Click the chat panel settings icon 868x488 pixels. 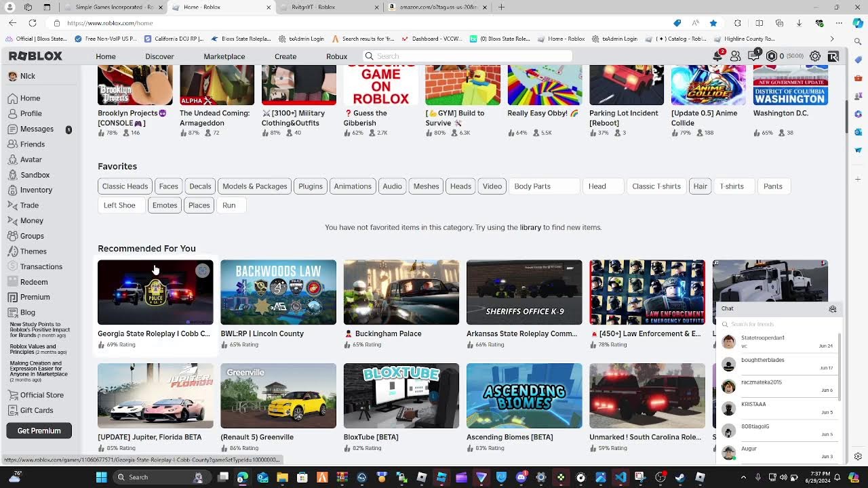tap(833, 309)
